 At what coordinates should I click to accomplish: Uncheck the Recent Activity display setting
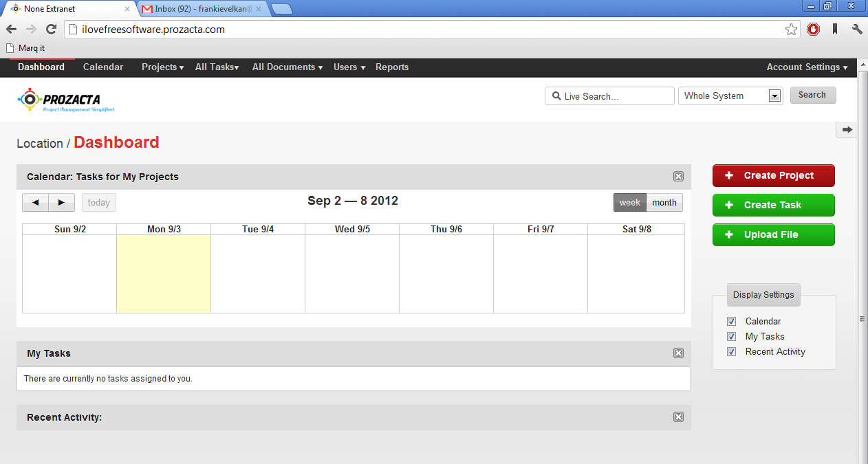coord(731,352)
